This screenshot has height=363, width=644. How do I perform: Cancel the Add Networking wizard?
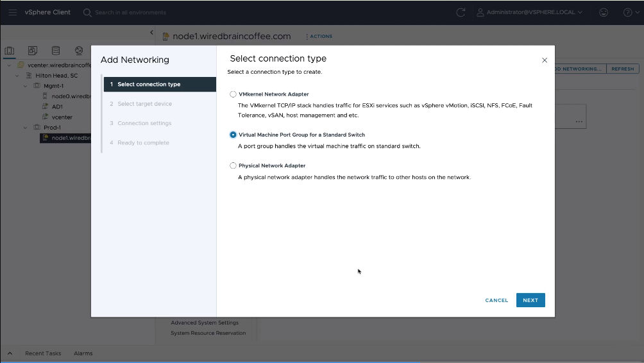[496, 300]
